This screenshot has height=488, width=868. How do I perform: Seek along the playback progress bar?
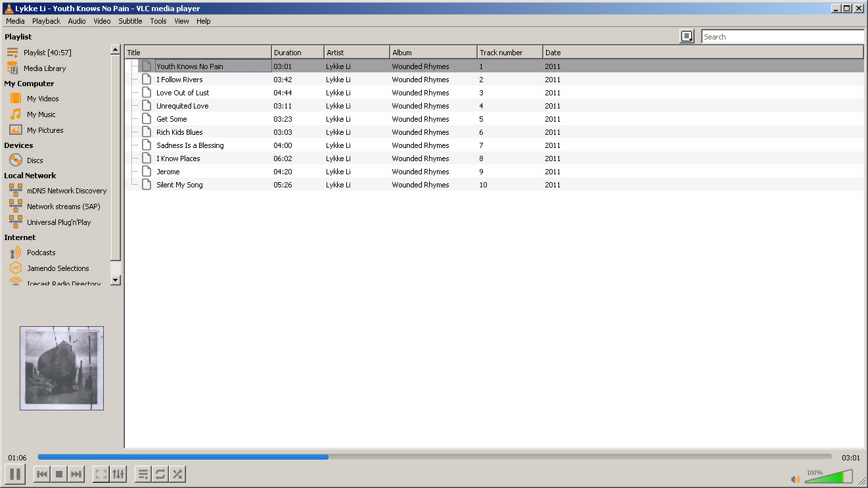point(434,456)
